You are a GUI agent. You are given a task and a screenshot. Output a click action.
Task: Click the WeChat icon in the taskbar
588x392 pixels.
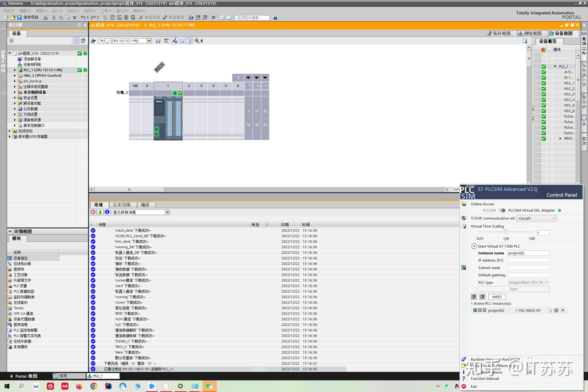(209, 386)
